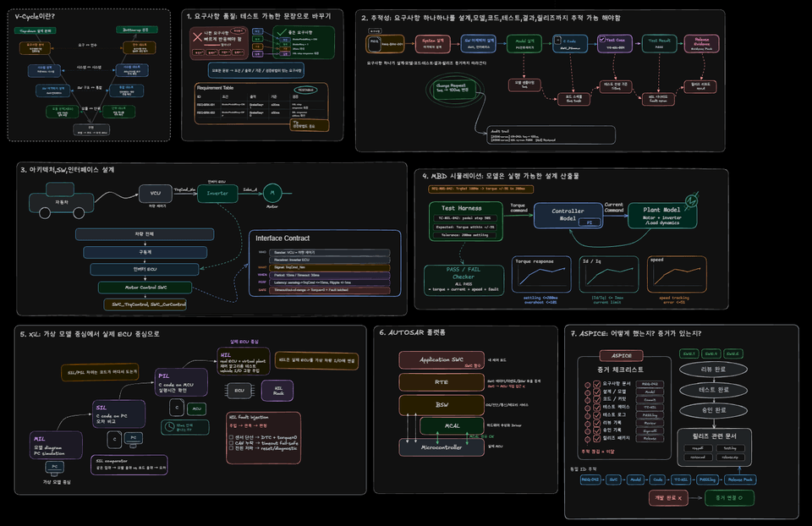Click the red X mark icon
Screen dimensions: 812x526
[197, 36]
